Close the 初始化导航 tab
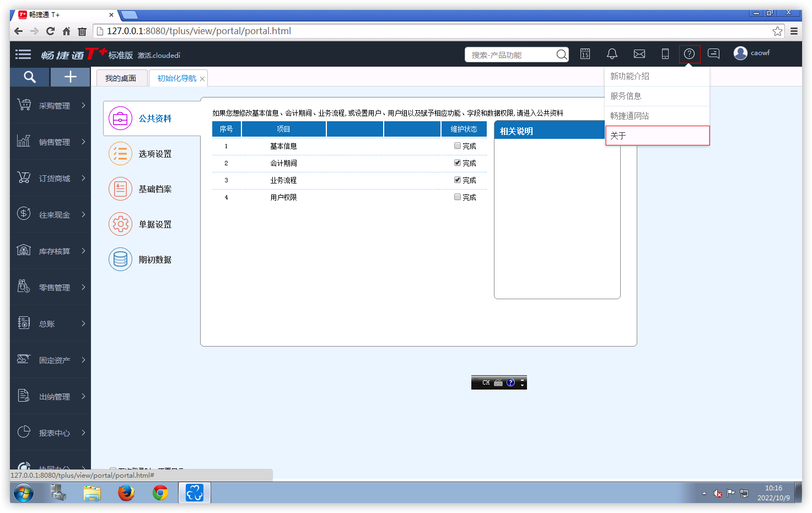 coord(202,79)
